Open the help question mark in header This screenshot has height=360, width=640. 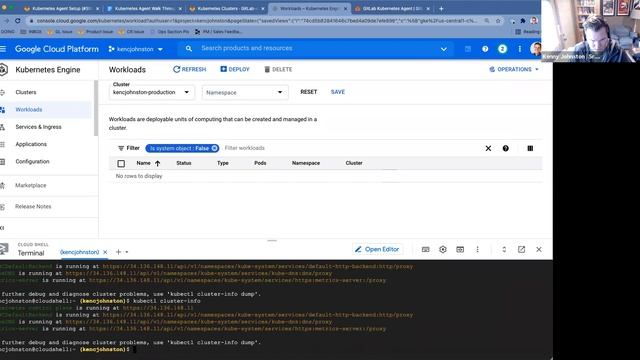485,49
